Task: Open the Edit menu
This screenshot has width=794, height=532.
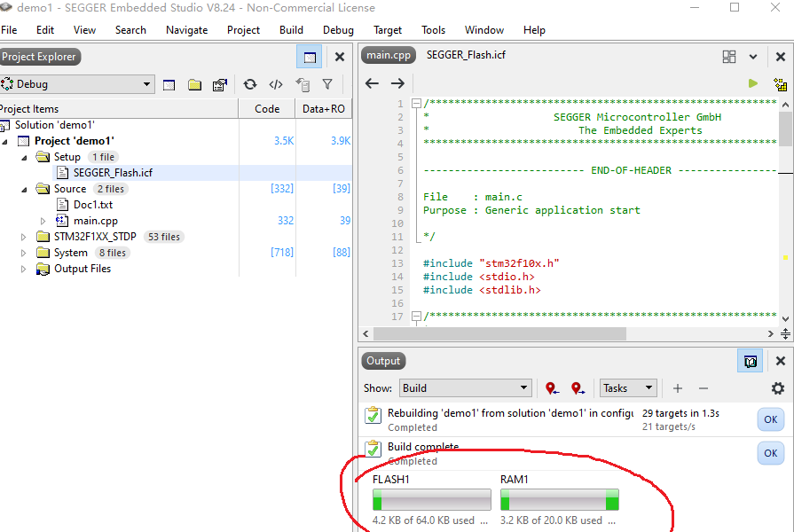Action: click(45, 30)
